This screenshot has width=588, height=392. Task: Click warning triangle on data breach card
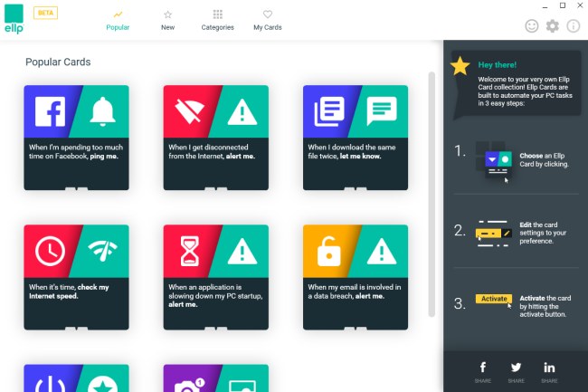[382, 252]
